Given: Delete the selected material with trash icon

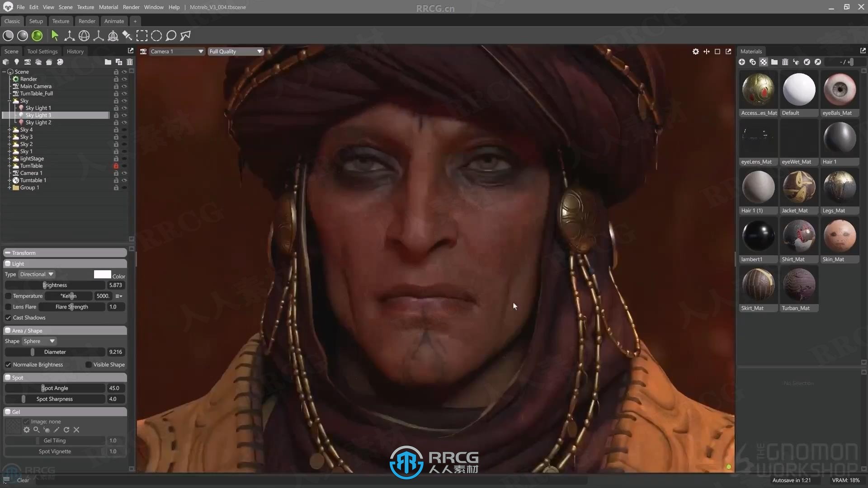Looking at the screenshot, I should tap(785, 62).
